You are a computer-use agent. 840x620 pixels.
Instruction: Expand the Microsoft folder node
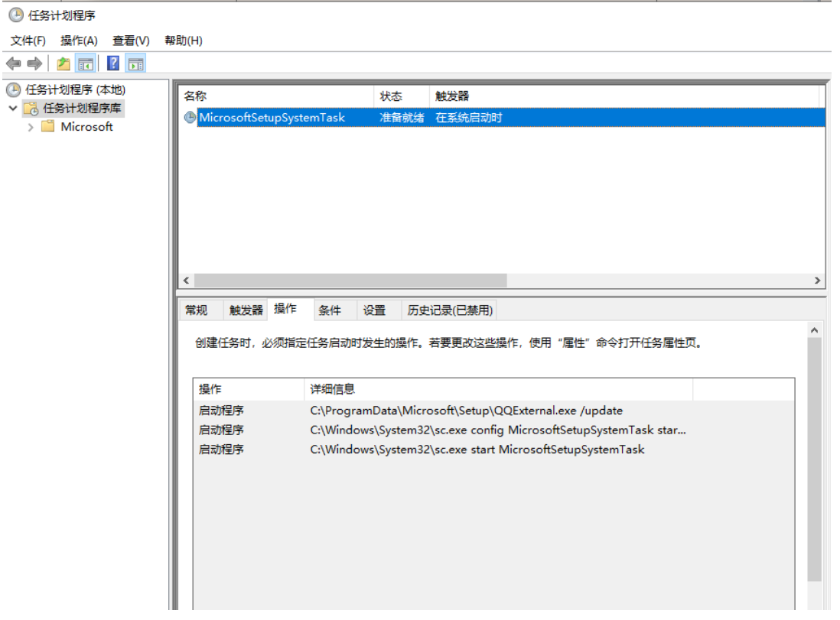pos(31,127)
